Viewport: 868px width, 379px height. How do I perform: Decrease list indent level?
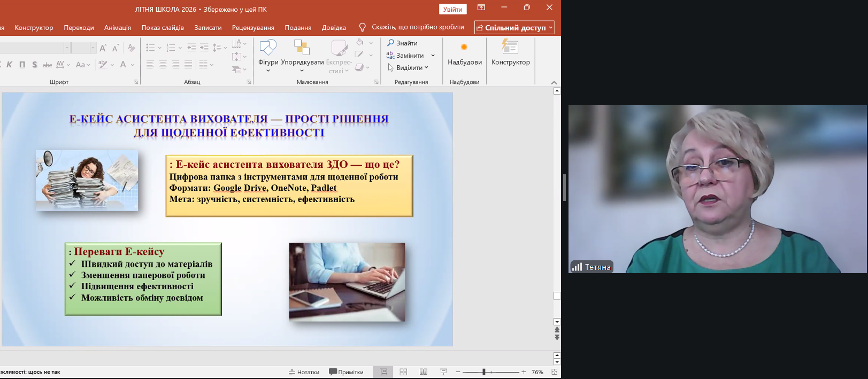pos(191,48)
